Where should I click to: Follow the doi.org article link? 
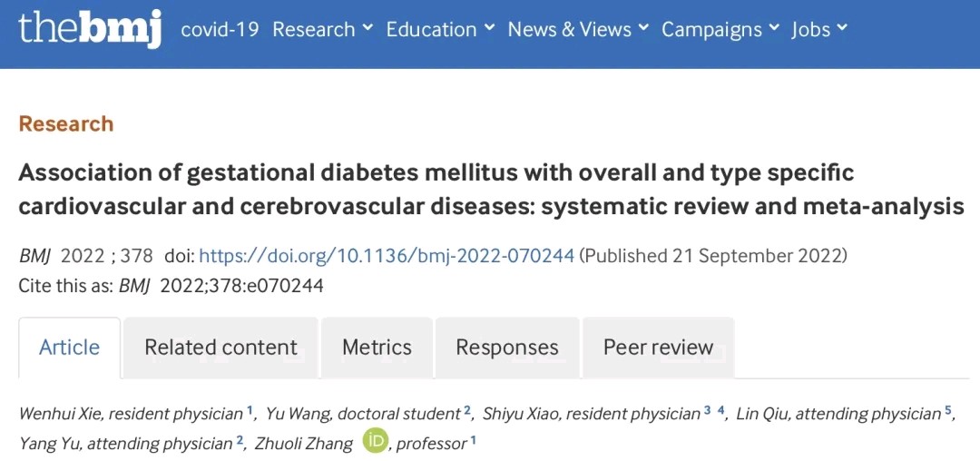(387, 256)
